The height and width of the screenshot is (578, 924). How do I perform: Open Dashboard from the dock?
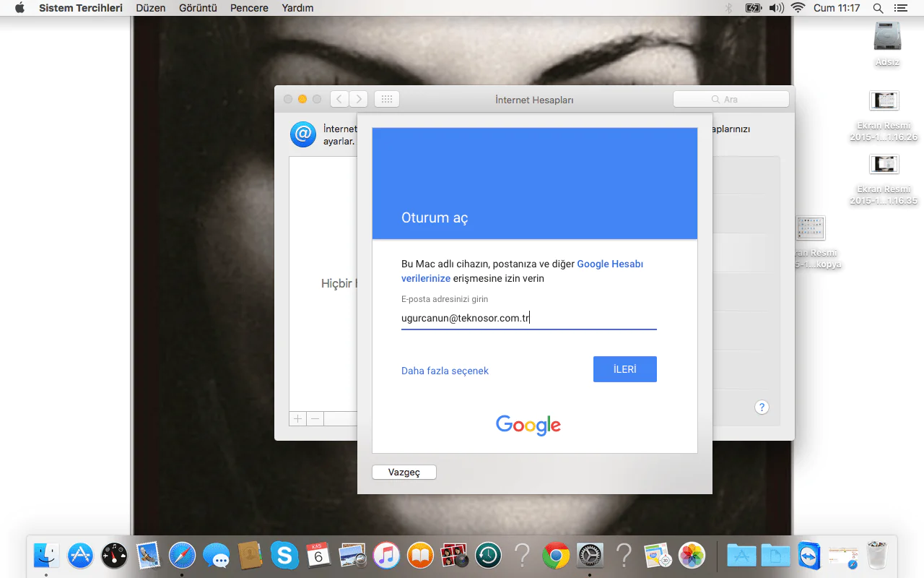coord(114,555)
